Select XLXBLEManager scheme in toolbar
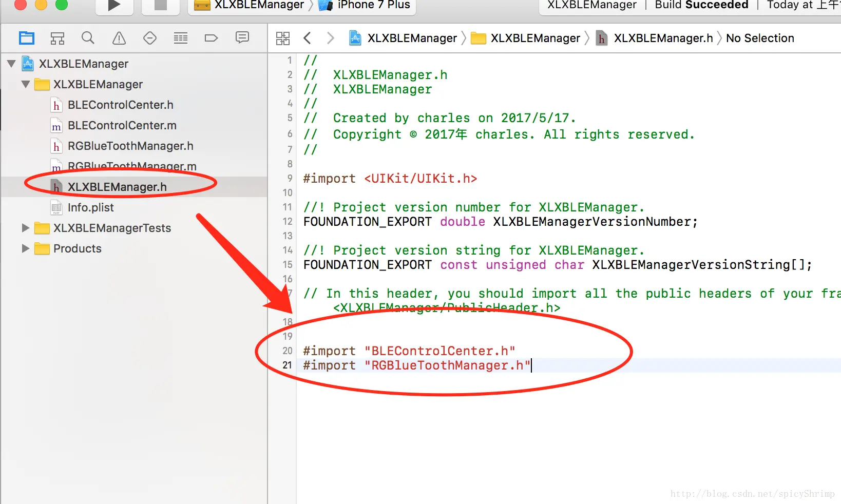Image resolution: width=841 pixels, height=504 pixels. 249,5
